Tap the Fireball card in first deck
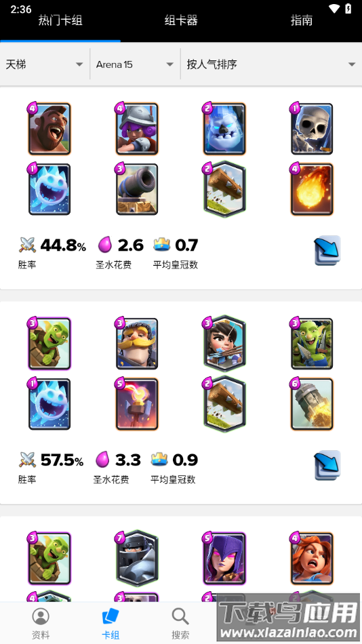Screen dimensions: 362x644 (x=312, y=189)
